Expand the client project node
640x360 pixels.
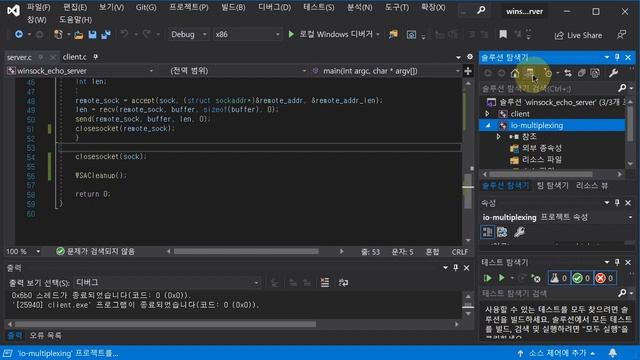coord(487,113)
